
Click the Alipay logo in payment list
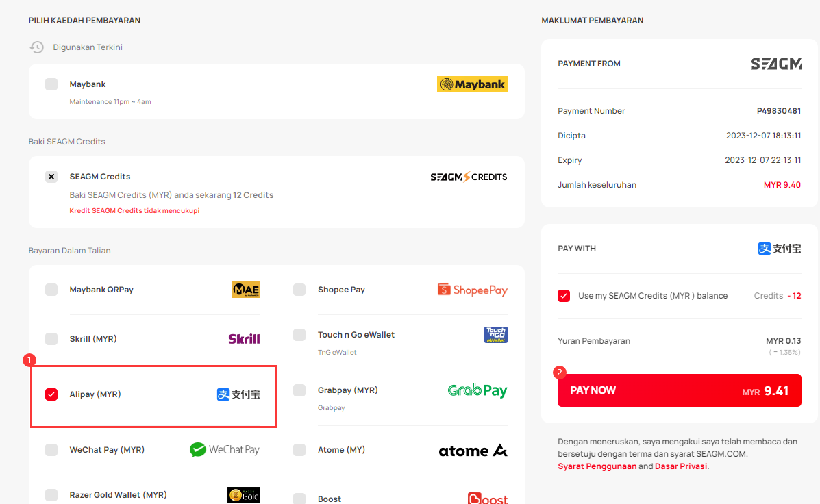pyautogui.click(x=238, y=394)
